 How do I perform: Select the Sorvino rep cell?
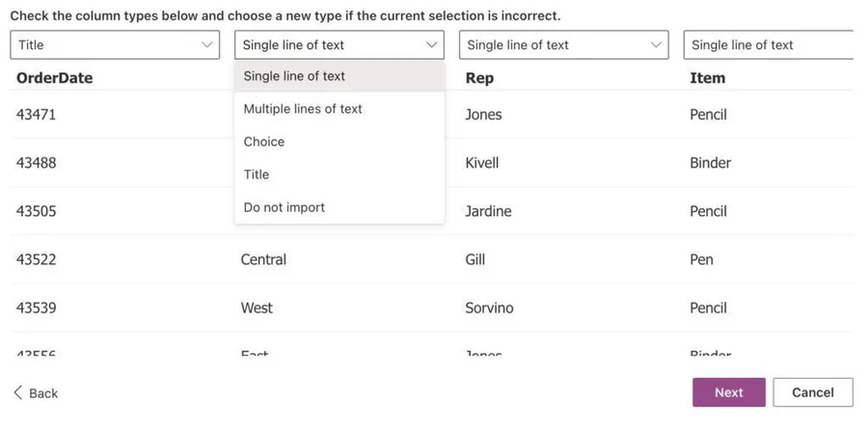click(x=489, y=308)
